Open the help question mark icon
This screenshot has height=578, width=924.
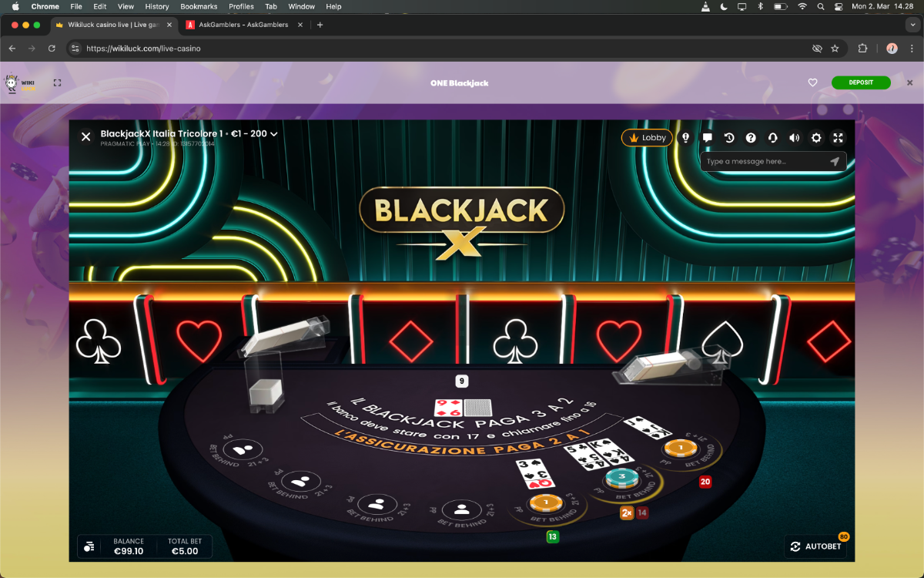[x=751, y=138]
